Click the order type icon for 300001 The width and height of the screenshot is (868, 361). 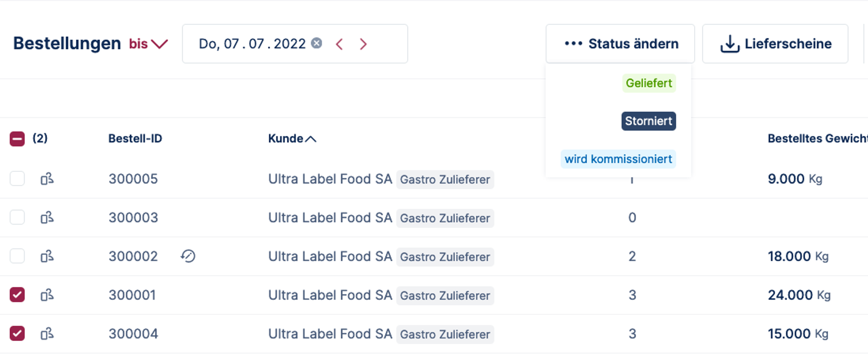click(47, 295)
